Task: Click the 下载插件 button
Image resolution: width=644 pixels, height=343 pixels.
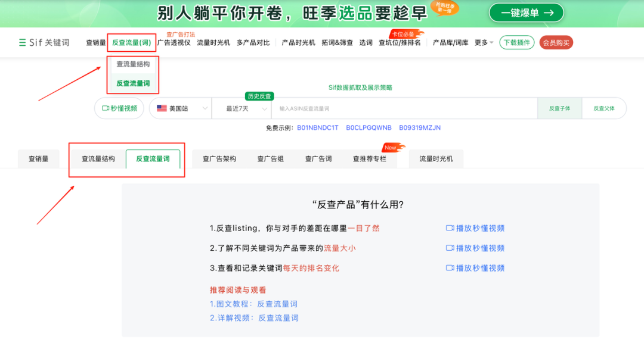Action: click(x=516, y=42)
